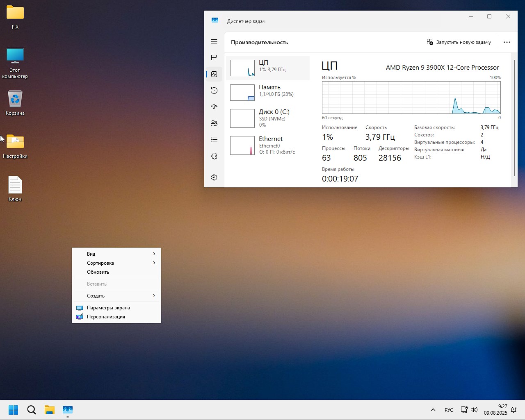The width and height of the screenshot is (525, 420).
Task: Select the FIX folder on desktop
Action: point(15,17)
